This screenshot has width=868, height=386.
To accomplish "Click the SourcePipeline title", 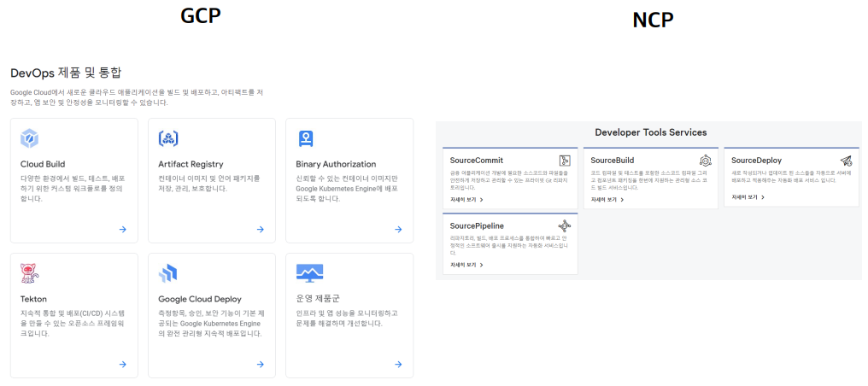I will pyautogui.click(x=477, y=225).
